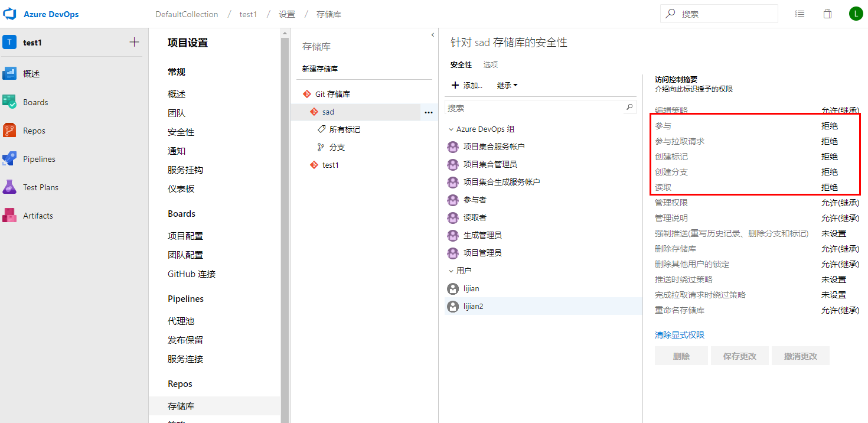Viewport: 868px width, 423px height.
Task: Select the 项目集合生成服务帐户 group icon
Action: (453, 182)
